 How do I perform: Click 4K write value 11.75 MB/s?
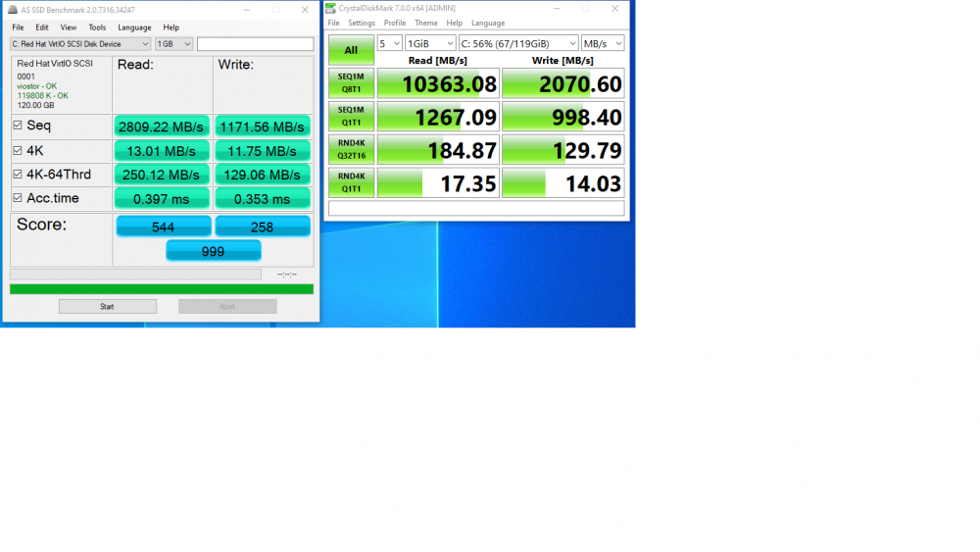point(263,151)
